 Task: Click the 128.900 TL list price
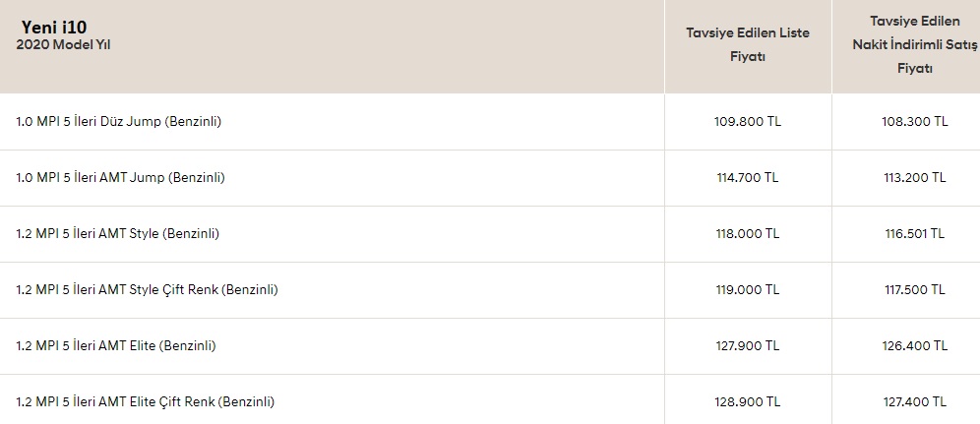click(748, 402)
